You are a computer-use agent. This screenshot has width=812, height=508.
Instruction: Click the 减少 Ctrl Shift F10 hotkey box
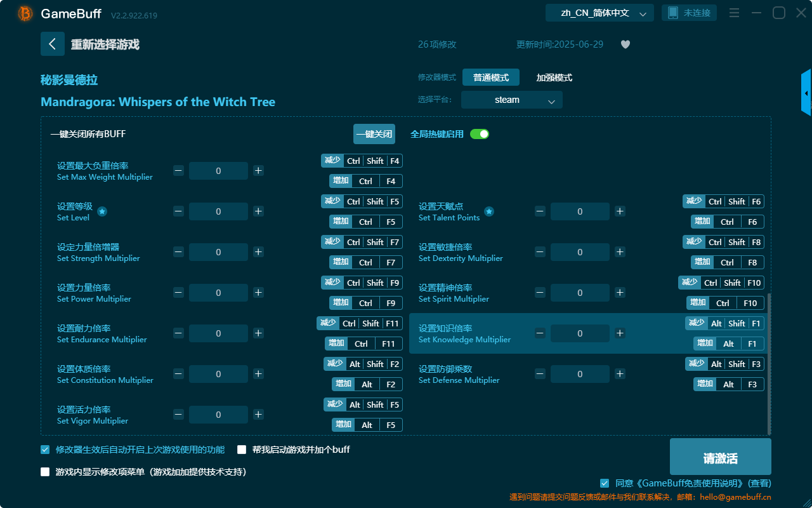(721, 283)
